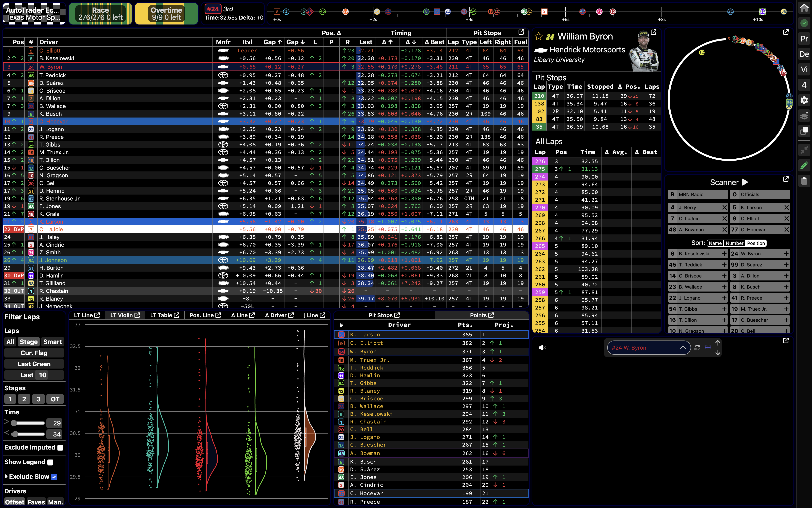Click the Last Green filter button
The height and width of the screenshot is (508, 812).
(34, 364)
